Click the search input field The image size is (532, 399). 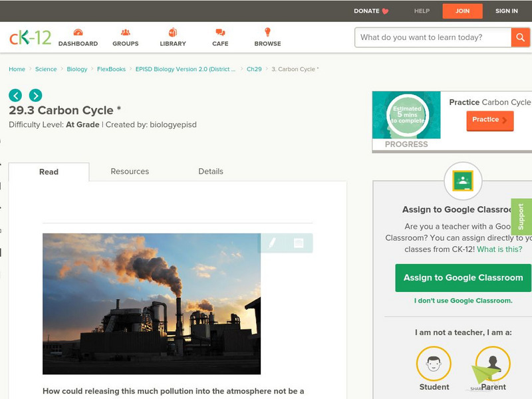(x=433, y=37)
